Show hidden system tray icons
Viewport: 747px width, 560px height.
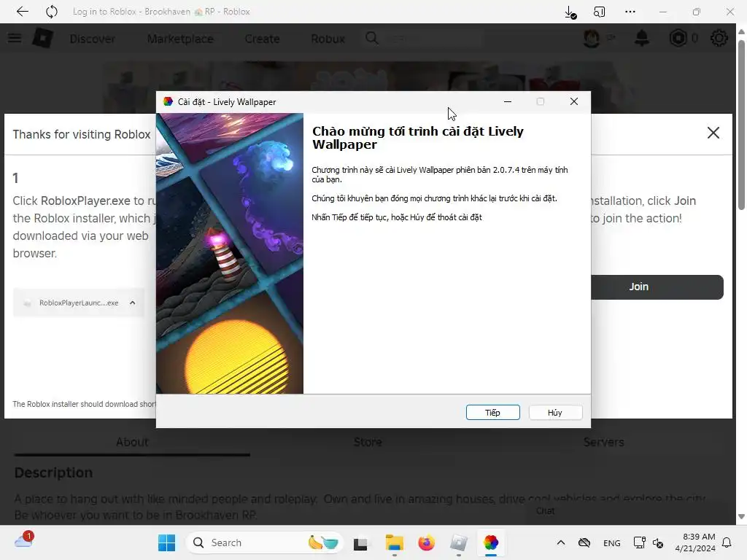click(x=561, y=542)
